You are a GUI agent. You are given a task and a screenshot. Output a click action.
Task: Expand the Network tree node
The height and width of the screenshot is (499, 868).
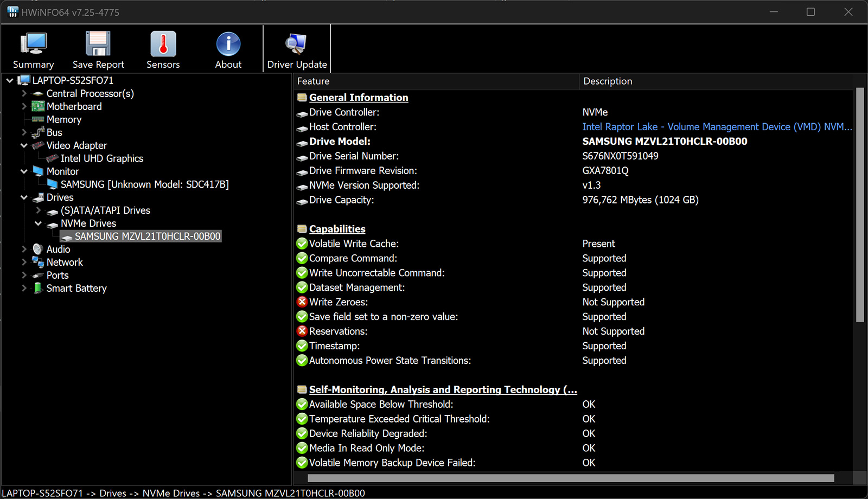[x=24, y=262]
